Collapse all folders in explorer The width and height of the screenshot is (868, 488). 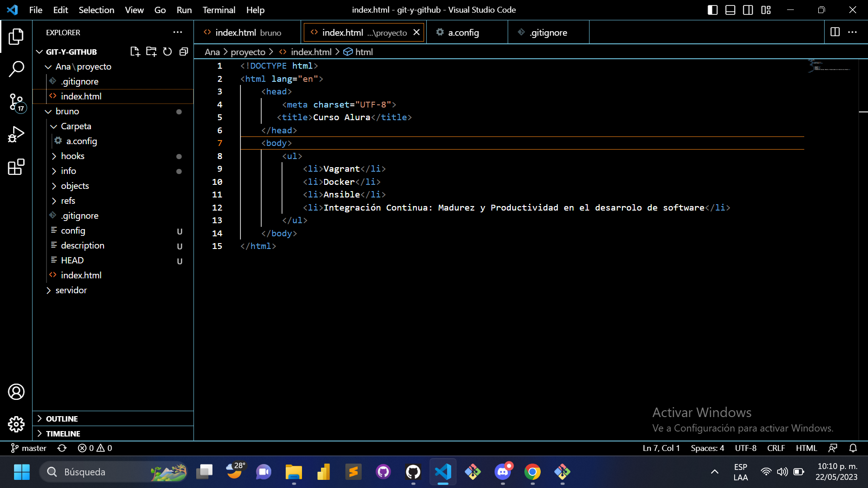[184, 52]
